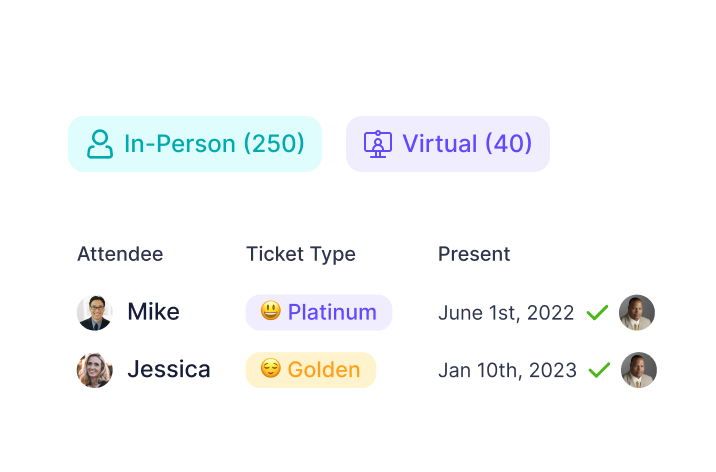Screen dimensions: 716x472
Task: Click the June 1st, 2022 date
Action: (506, 313)
